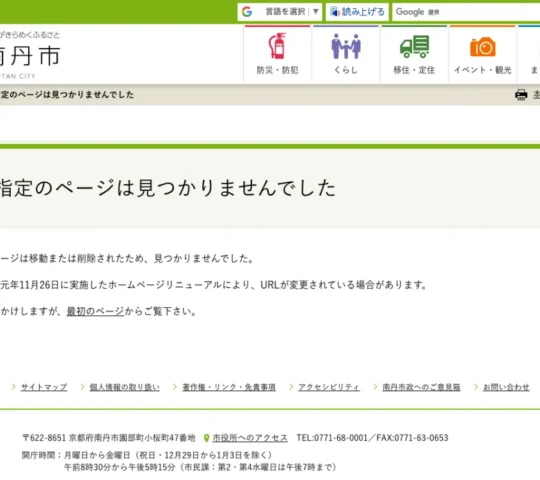Image resolution: width=540 pixels, height=480 pixels.
Task: Open the 市役所へのアクセス link
Action: 250,438
